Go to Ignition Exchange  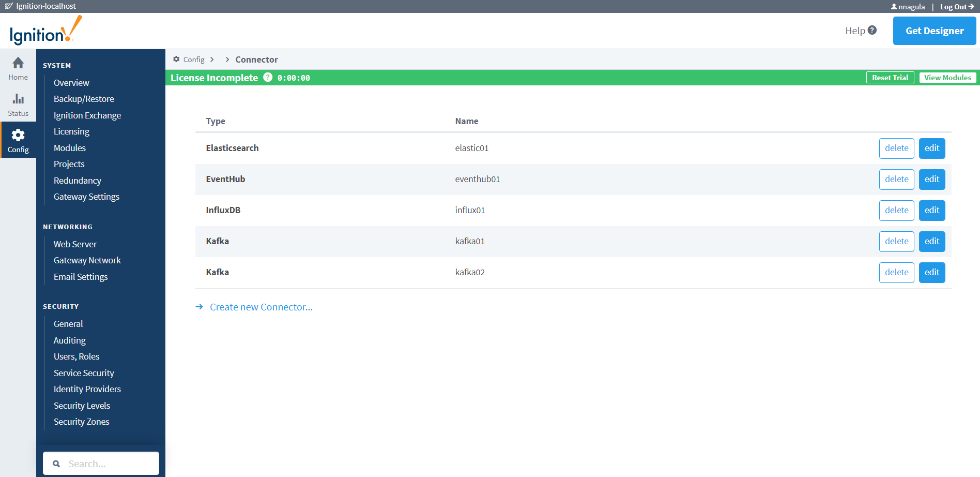[87, 115]
